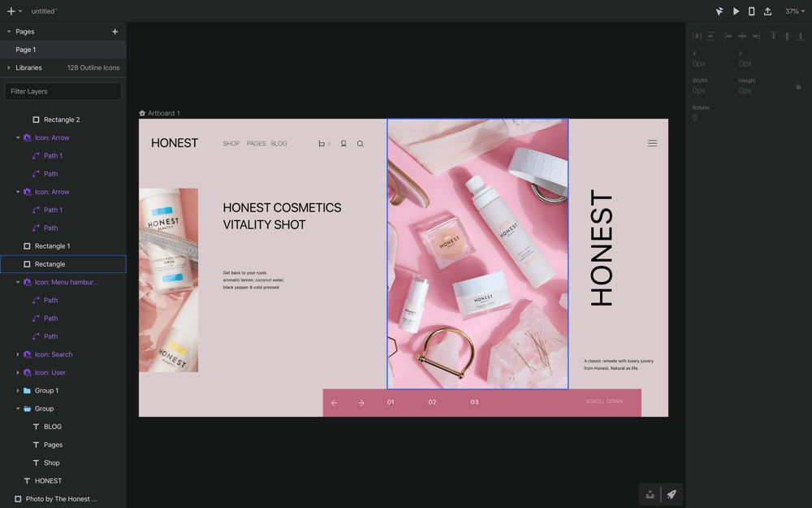The width and height of the screenshot is (812, 508).
Task: Click distribute horizontally icon
Action: 697,36
